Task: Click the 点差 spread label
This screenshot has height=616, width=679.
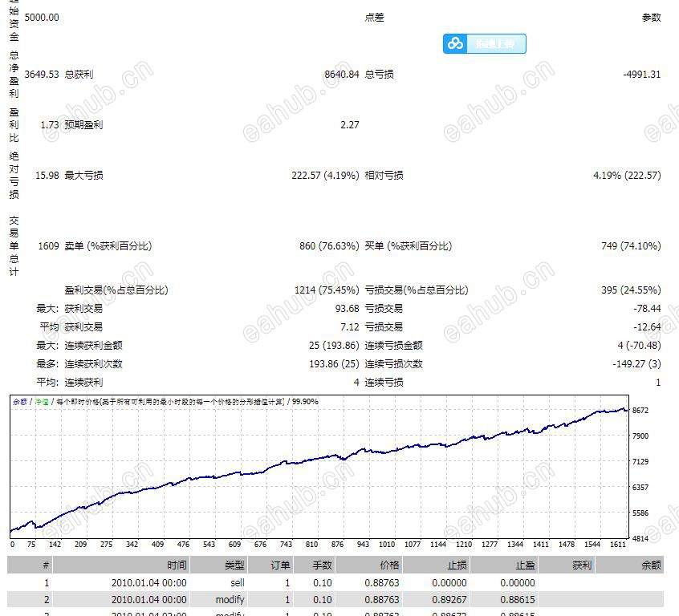Action: [374, 18]
